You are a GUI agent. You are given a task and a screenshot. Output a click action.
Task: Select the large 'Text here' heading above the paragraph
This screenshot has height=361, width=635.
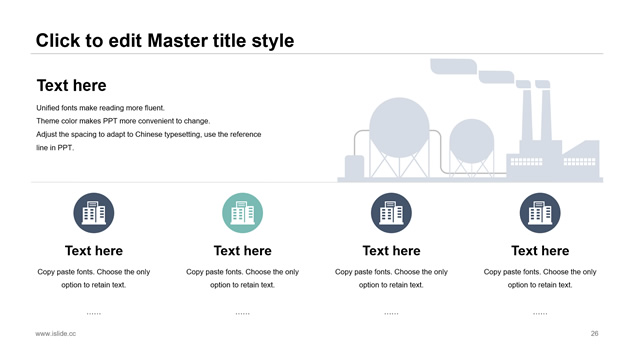point(72,85)
